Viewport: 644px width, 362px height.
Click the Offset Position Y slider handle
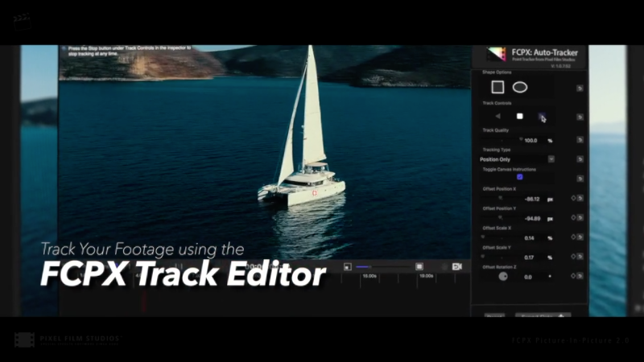[500, 217]
